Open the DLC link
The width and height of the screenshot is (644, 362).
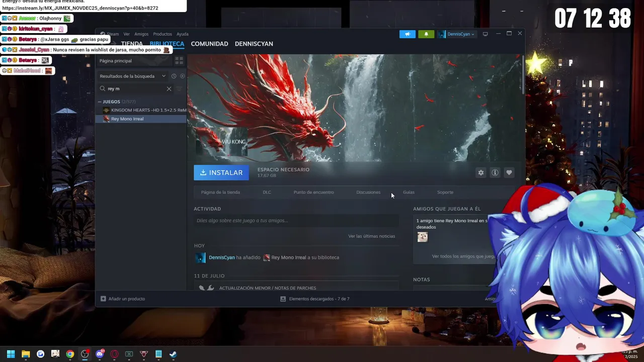(x=267, y=192)
